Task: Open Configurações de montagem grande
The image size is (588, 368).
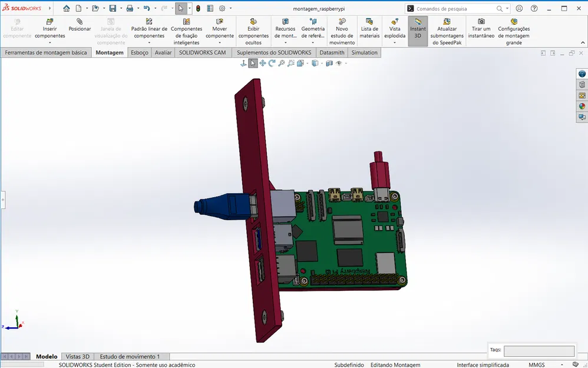Action: tap(514, 31)
